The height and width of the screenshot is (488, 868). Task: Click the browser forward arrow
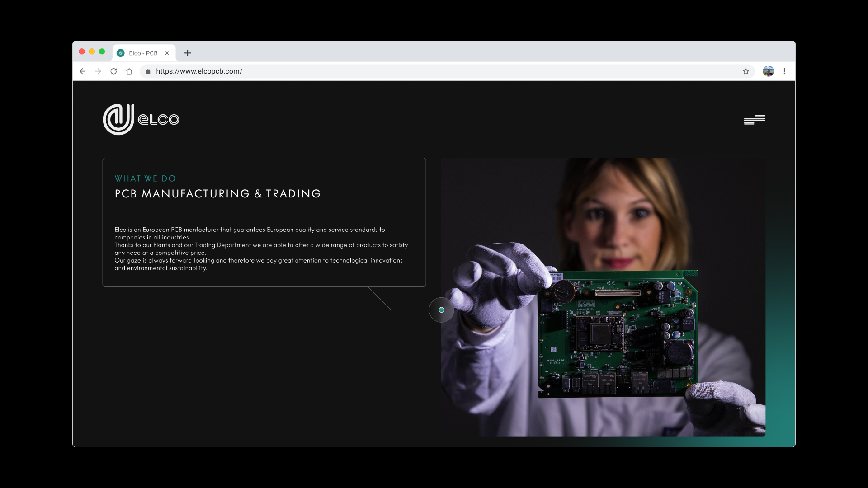pyautogui.click(x=98, y=71)
